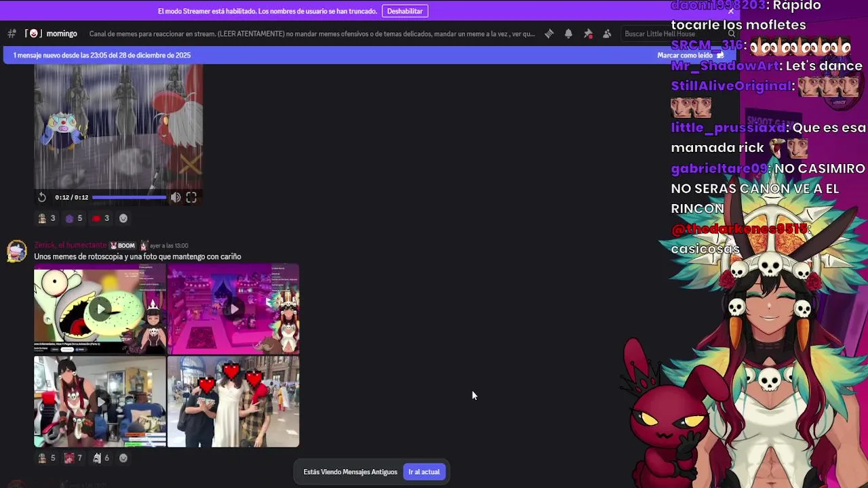Click Mr_ShadowArt username in stream chat
The height and width of the screenshot is (488, 868).
point(724,66)
